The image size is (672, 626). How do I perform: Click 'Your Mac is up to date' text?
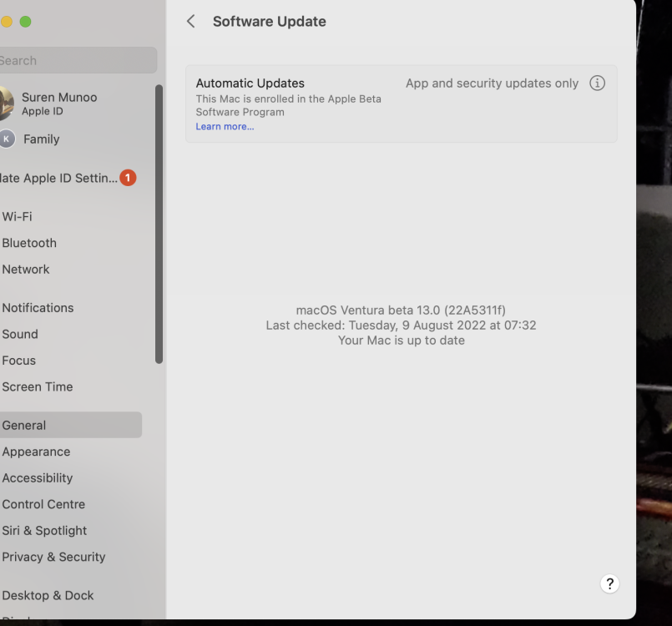[402, 341]
